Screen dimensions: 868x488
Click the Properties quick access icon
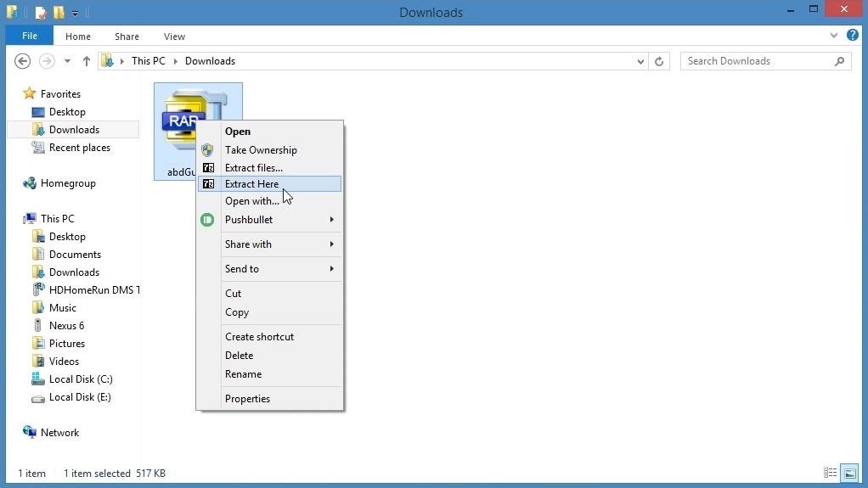41,12
